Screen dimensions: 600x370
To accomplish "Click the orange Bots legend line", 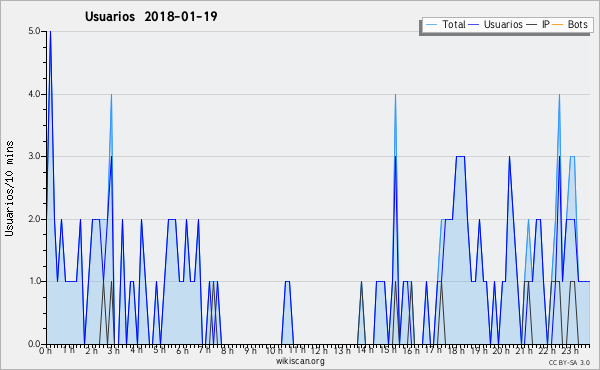I will coord(558,24).
